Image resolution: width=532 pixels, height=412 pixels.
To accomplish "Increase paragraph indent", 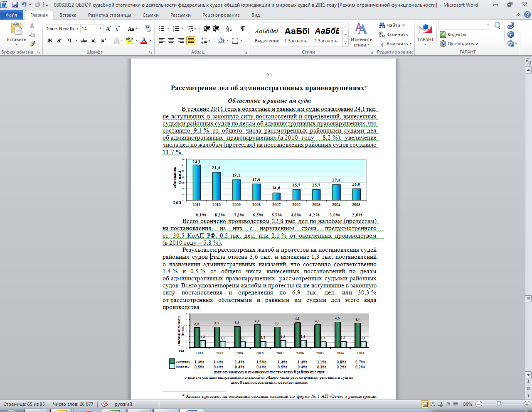I will (x=216, y=29).
